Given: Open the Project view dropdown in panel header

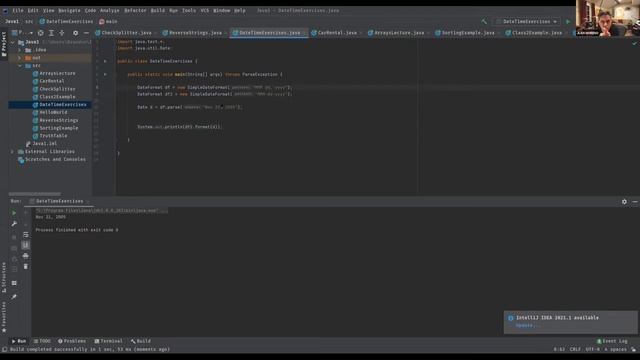Looking at the screenshot, I should pos(23,33).
